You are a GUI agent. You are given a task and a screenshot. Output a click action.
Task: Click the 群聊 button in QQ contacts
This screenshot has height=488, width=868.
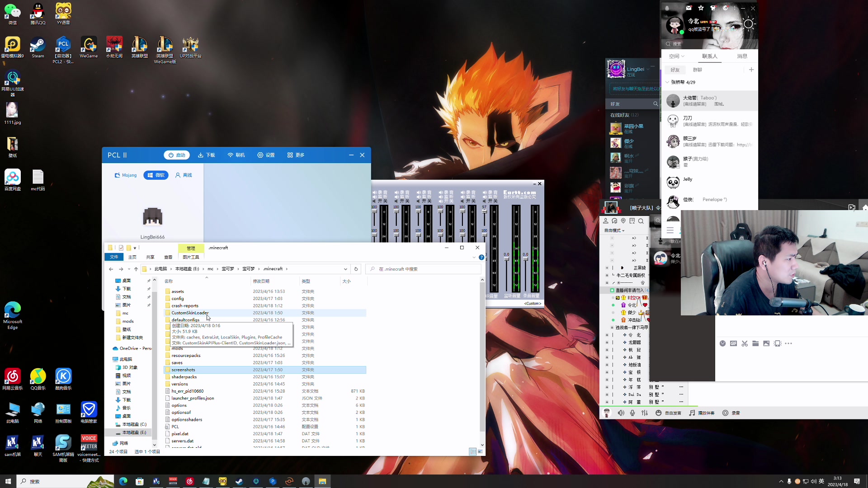pos(698,70)
